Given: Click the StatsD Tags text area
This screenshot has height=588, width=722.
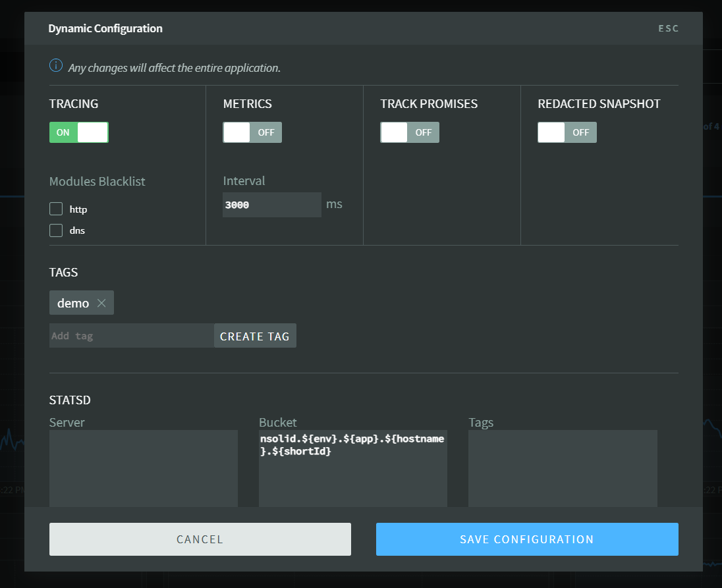Looking at the screenshot, I should [x=563, y=468].
